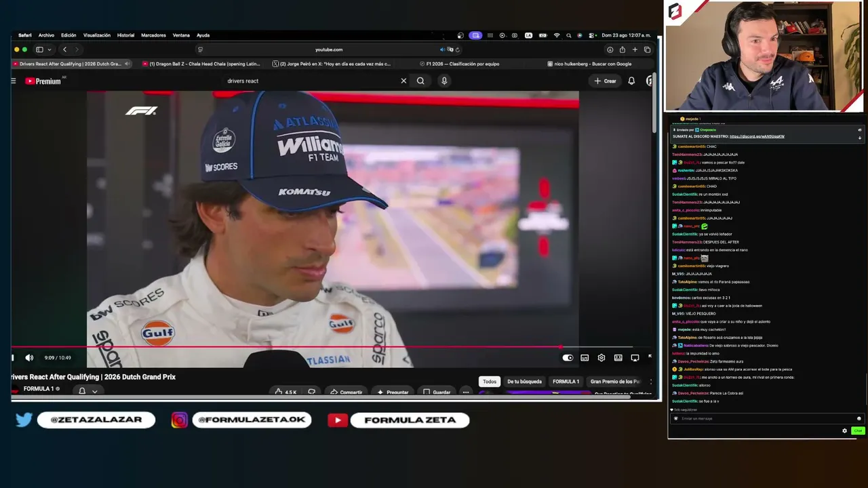The image size is (868, 488).
Task: Open macOS Spotlight search icon
Action: (x=568, y=35)
